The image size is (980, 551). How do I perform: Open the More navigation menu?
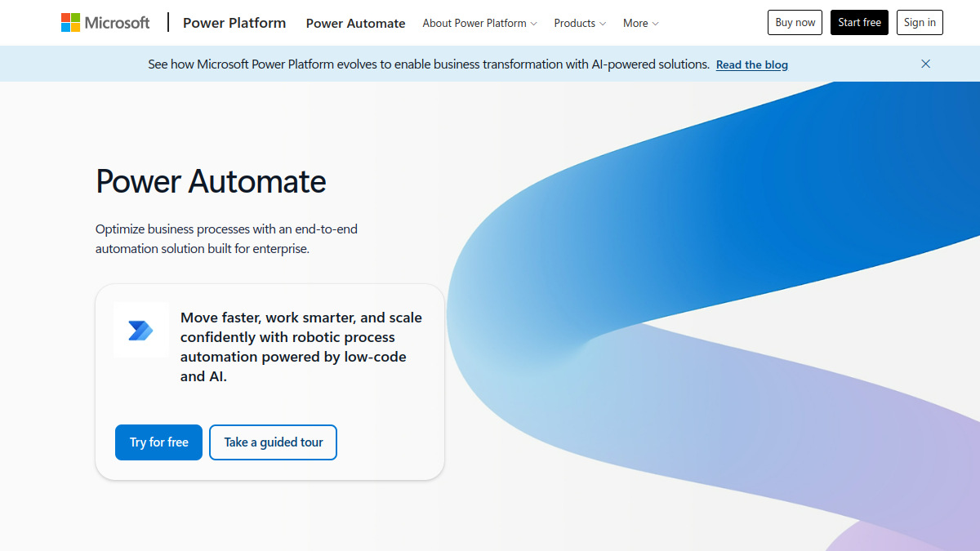640,23
